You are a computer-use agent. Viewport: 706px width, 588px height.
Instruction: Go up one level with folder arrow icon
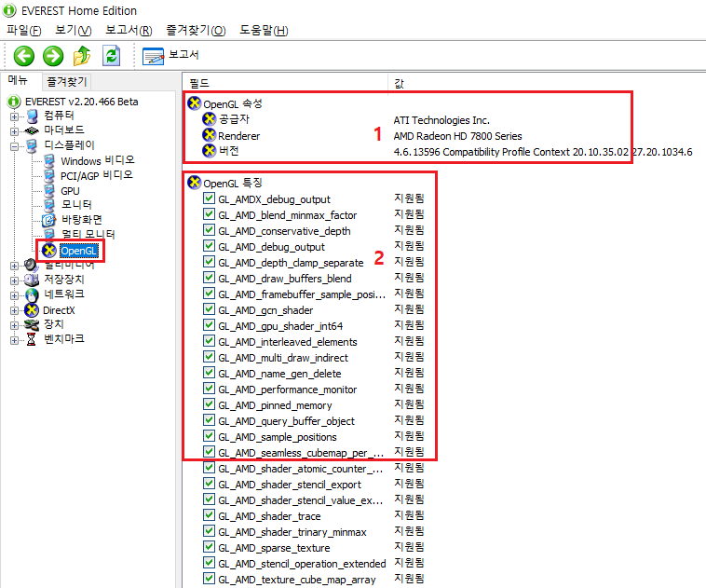pyautogui.click(x=82, y=56)
